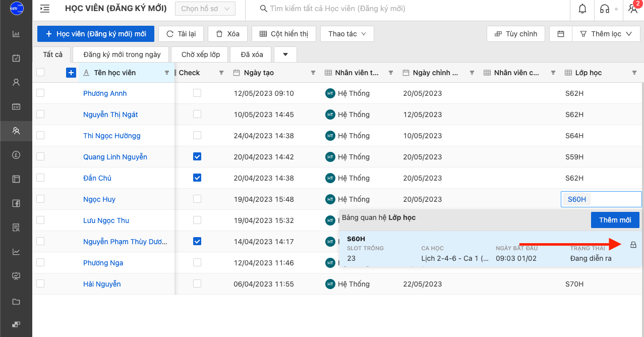Open the filter on Tên học viên column
Viewport: 644px width, 337px height.
tap(167, 73)
